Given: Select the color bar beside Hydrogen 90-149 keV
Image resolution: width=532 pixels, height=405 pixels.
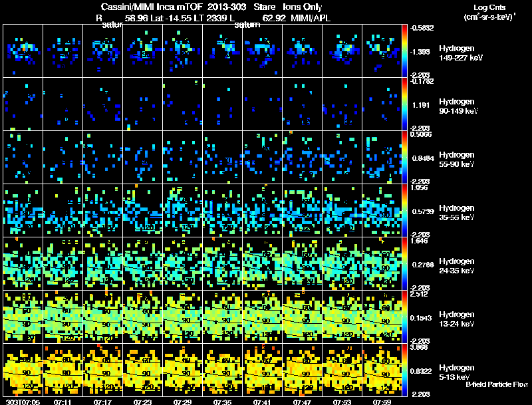Looking at the screenshot, I should [405, 104].
